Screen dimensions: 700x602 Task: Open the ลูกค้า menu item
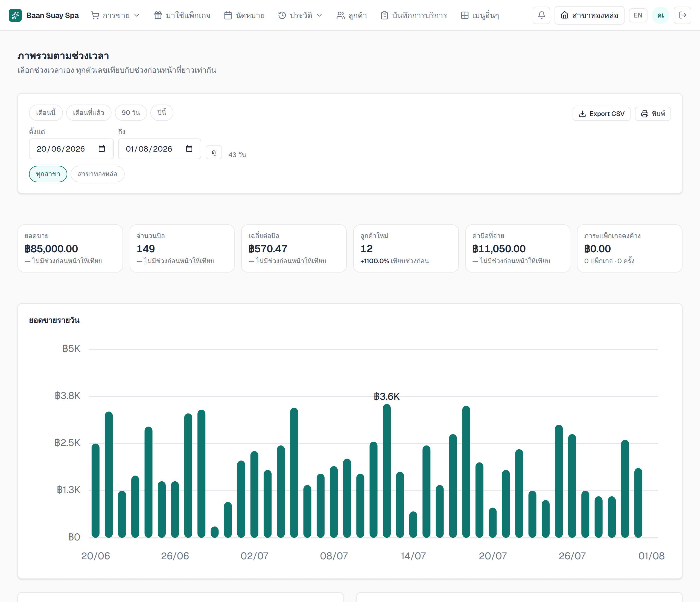pos(352,15)
